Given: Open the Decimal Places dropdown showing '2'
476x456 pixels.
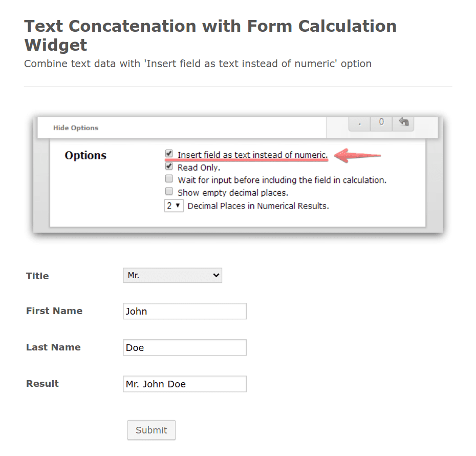Looking at the screenshot, I should pyautogui.click(x=174, y=205).
